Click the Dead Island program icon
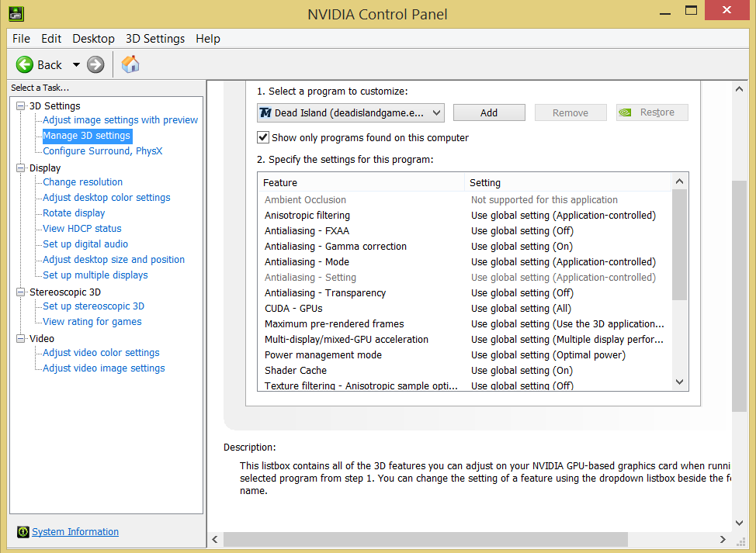The height and width of the screenshot is (553, 756). (x=265, y=112)
